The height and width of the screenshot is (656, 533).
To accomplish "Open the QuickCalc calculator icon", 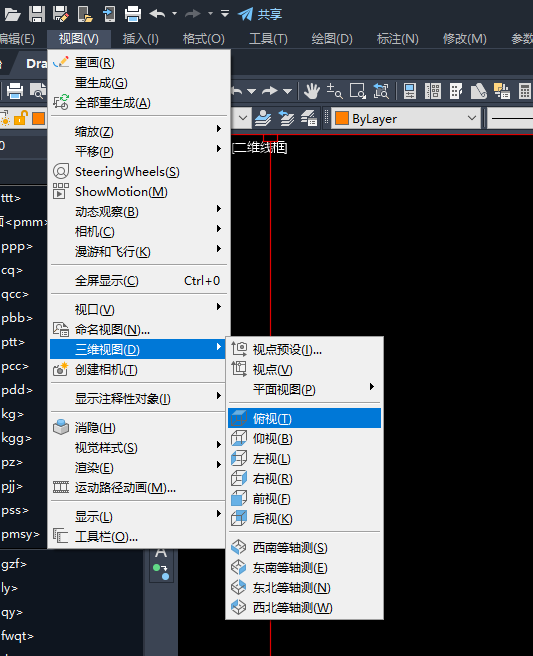I will click(525, 91).
